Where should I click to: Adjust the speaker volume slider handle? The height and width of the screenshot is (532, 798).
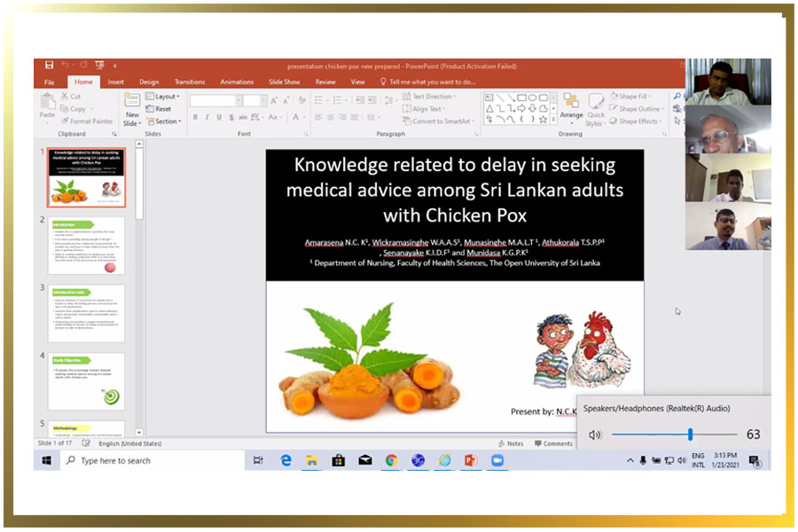(690, 434)
